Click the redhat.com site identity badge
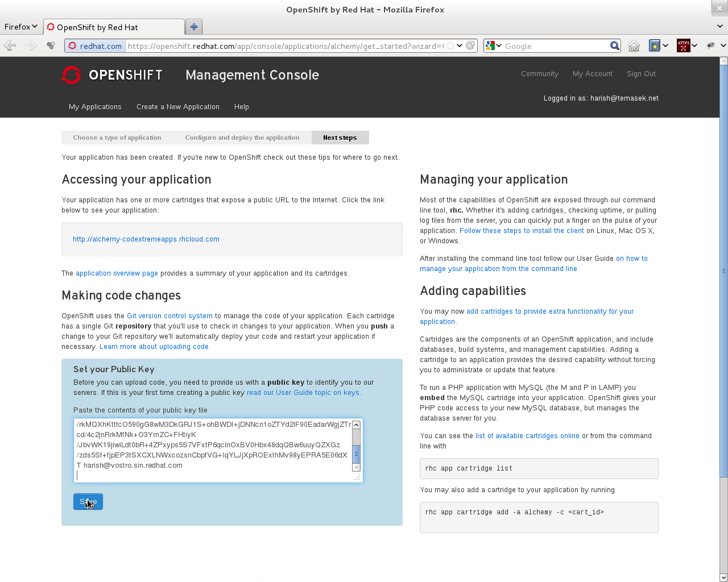 96,46
